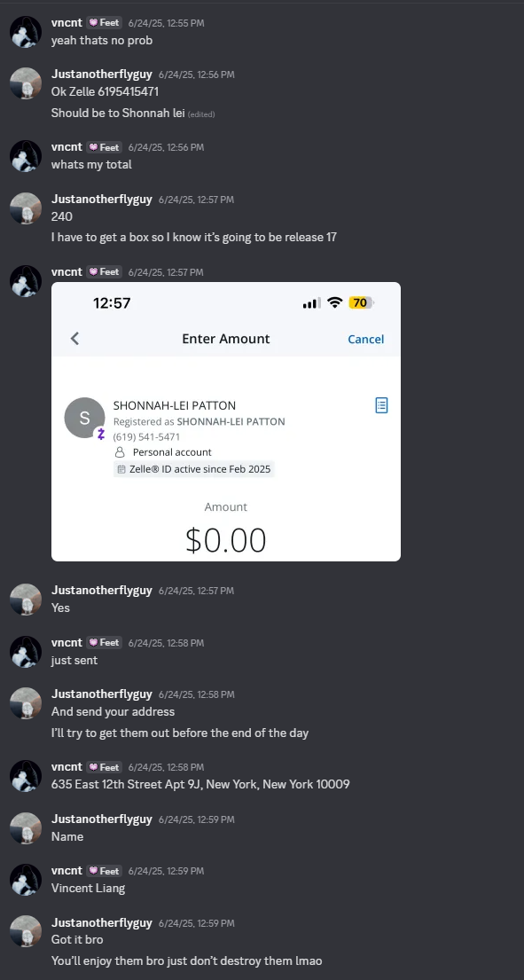Click vncnt's avatar on 'yeah thats no prob'
The width and height of the screenshot is (524, 980).
26,31
